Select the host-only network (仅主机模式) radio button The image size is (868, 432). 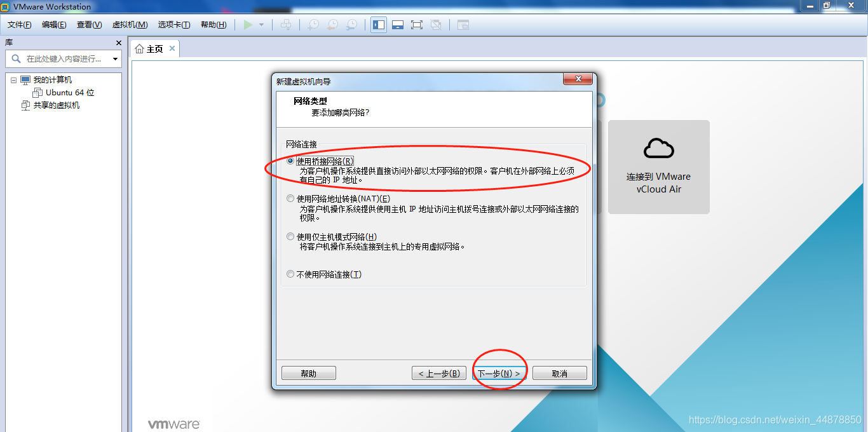pyautogui.click(x=290, y=237)
